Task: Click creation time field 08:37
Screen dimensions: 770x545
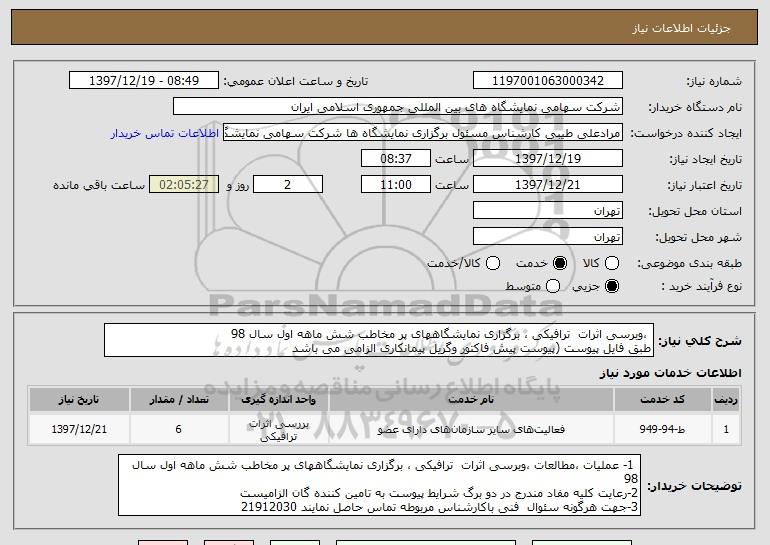Action: (x=396, y=159)
